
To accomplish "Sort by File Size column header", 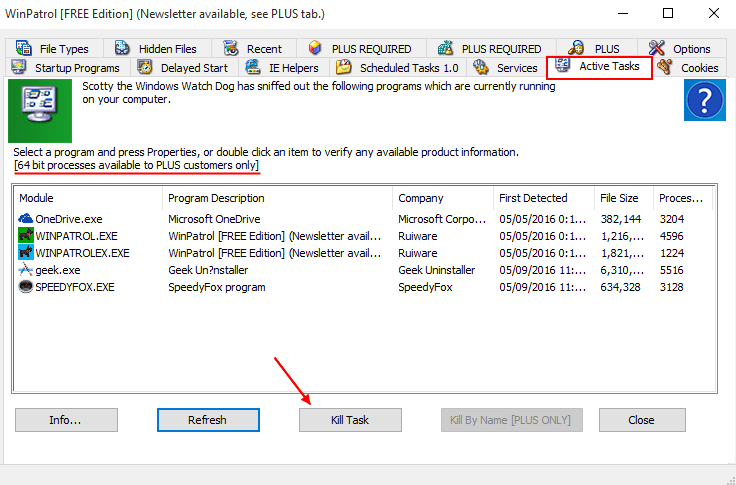I will pos(624,198).
